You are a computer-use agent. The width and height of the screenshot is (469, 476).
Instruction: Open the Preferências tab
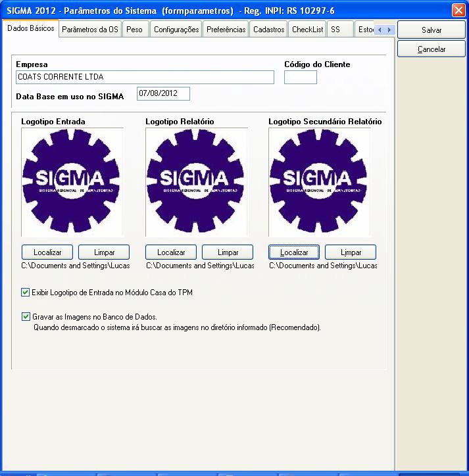tap(226, 30)
